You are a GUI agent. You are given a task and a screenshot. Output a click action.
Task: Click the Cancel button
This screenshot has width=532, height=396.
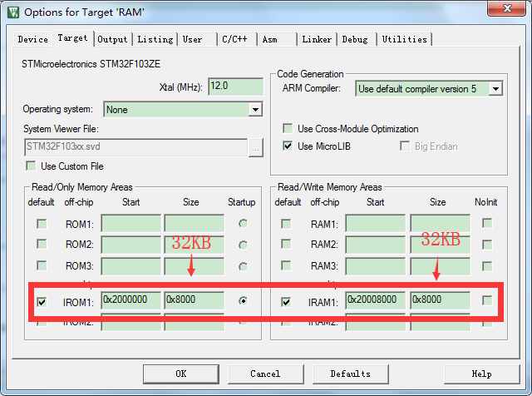pyautogui.click(x=265, y=374)
